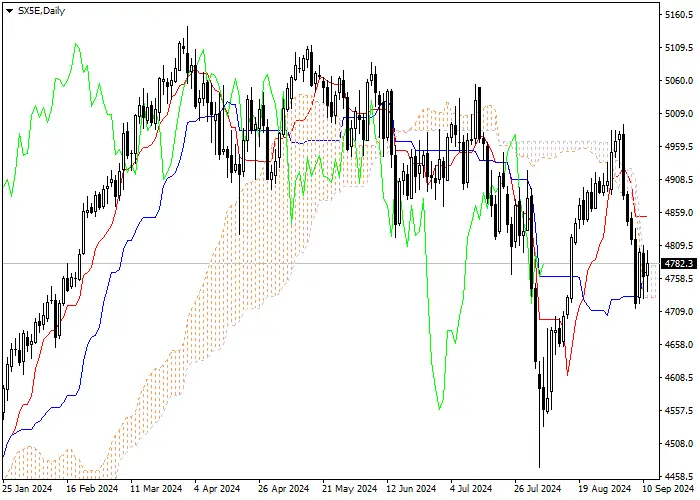The width and height of the screenshot is (700, 500).
Task: Click the 4 Jul 2024 date label
Action: pyautogui.click(x=471, y=489)
